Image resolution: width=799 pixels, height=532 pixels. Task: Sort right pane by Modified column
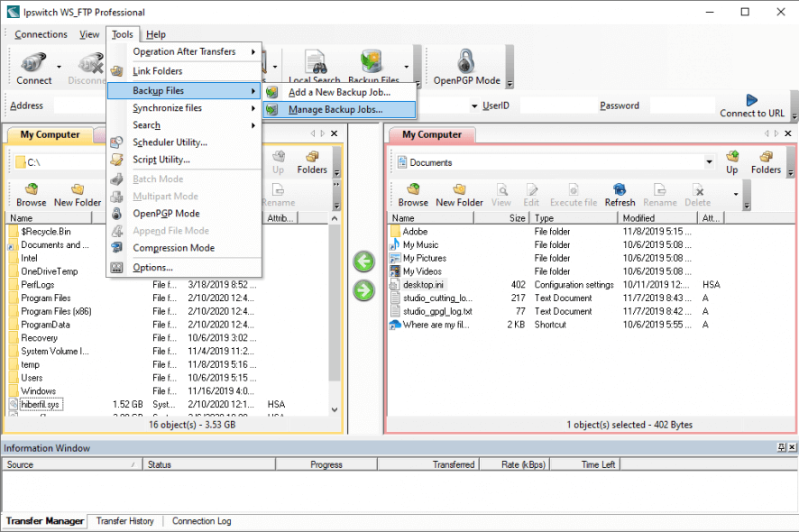(657, 218)
